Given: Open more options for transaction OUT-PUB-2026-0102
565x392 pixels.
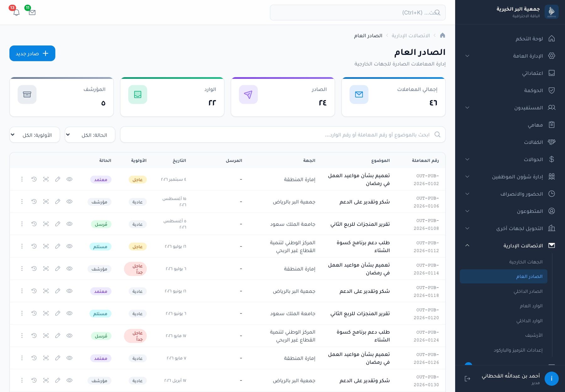Looking at the screenshot, I should (x=22, y=179).
